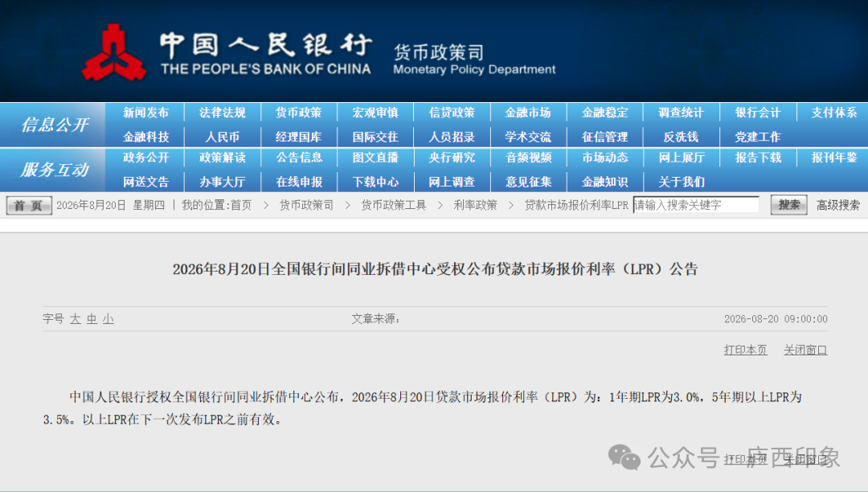Click 利率政策 breadcrumb link

click(475, 205)
